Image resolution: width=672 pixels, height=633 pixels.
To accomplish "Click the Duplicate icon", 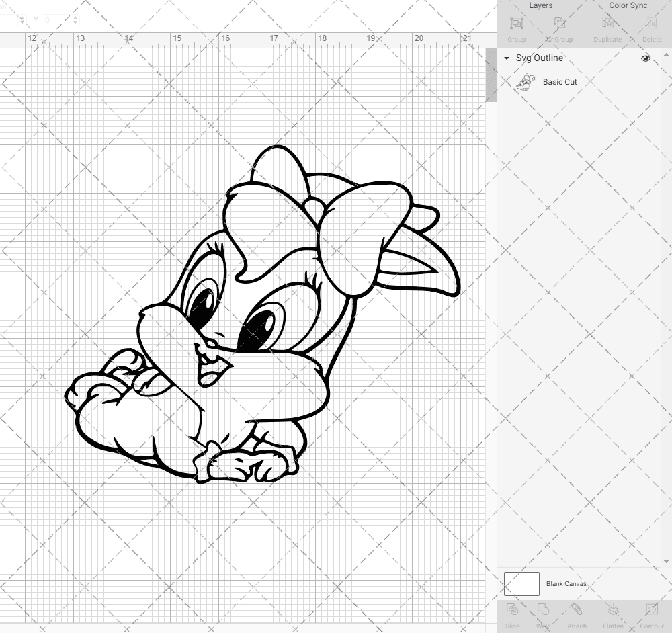I will tap(607, 24).
